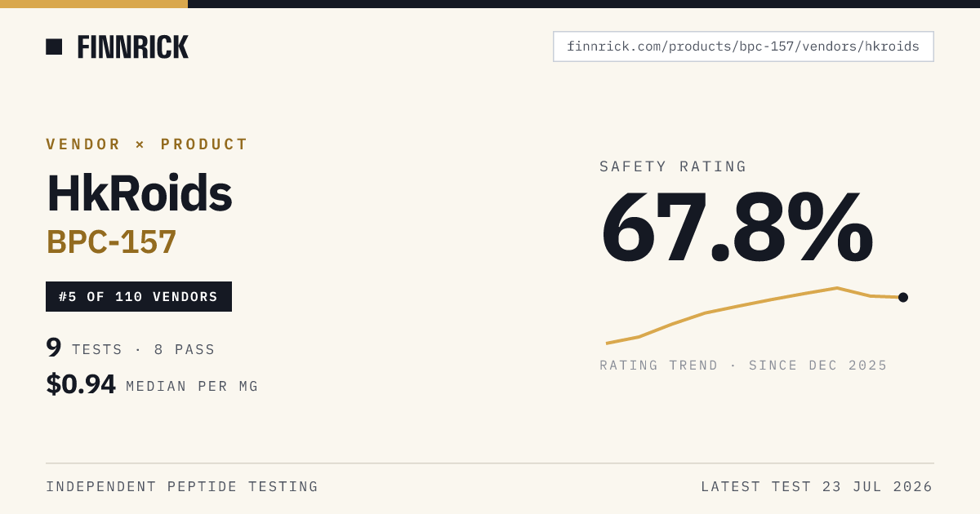Click the FINNRICK wordmark
This screenshot has height=514, width=980.
133,47
